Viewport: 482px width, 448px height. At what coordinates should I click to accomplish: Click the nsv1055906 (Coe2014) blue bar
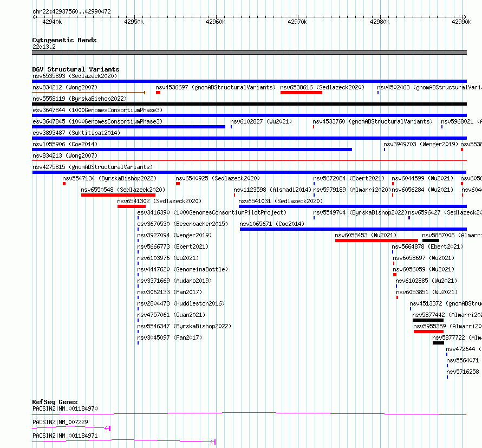(192, 150)
